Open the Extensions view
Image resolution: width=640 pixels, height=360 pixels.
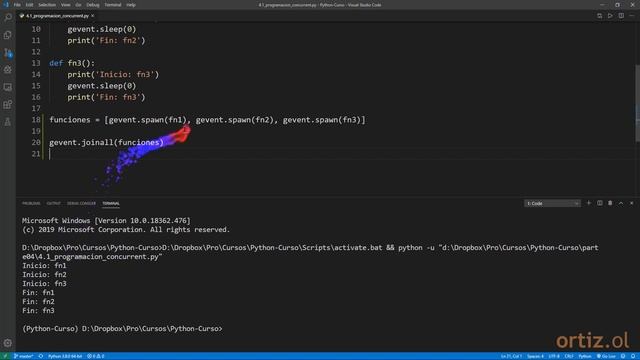pos(8,104)
